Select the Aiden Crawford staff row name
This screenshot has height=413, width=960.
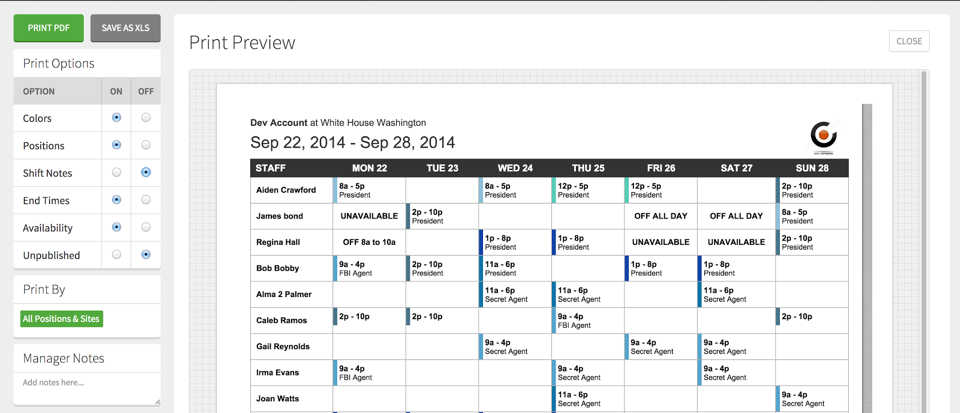[x=286, y=190]
